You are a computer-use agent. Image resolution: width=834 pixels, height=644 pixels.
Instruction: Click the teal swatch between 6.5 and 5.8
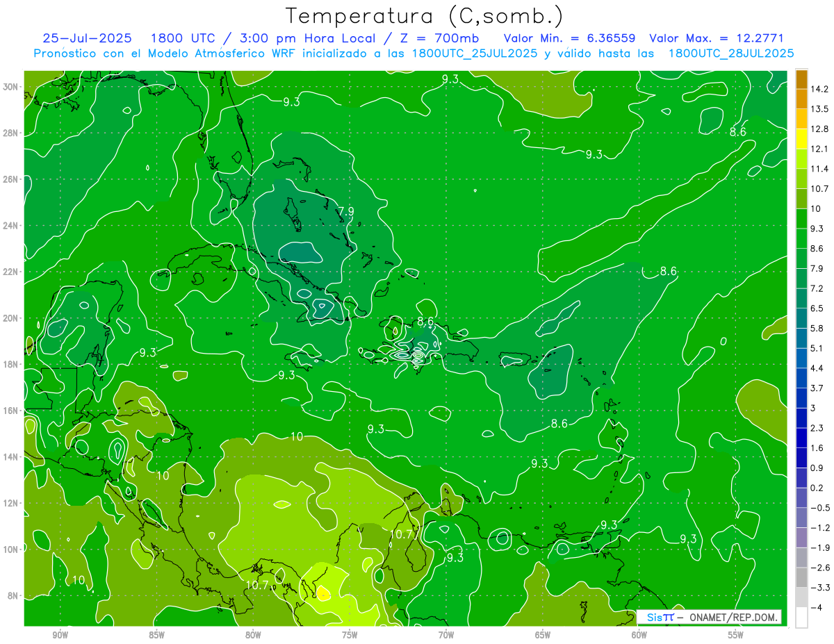[801, 318]
